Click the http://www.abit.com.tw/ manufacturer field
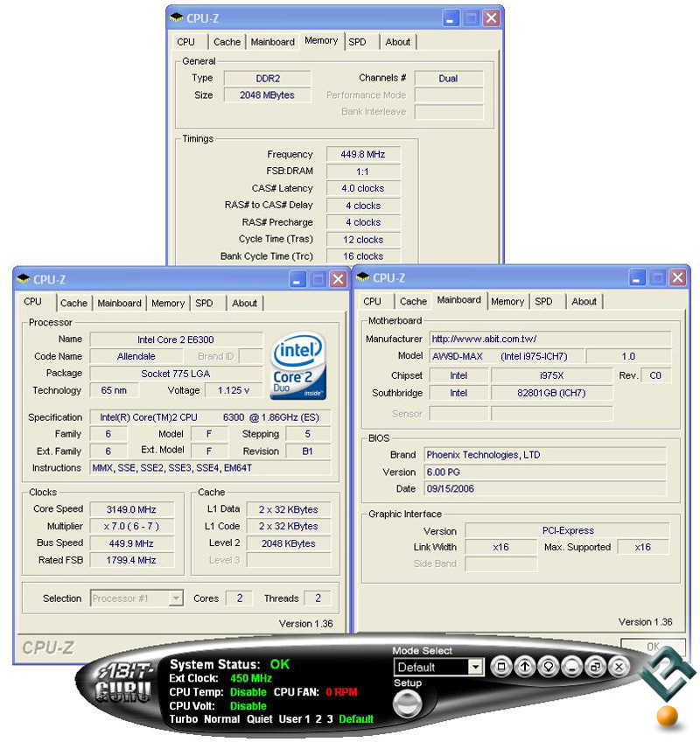Screen dimensions: 700x742 [550, 339]
